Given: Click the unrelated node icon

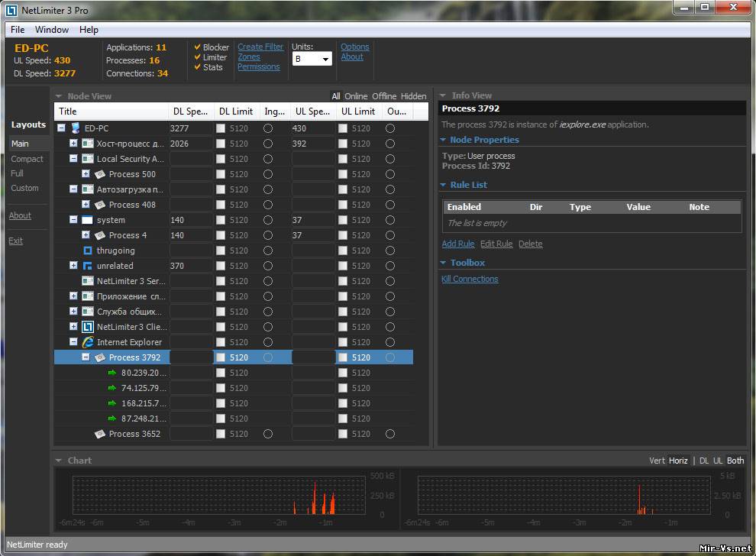Looking at the screenshot, I should [87, 266].
